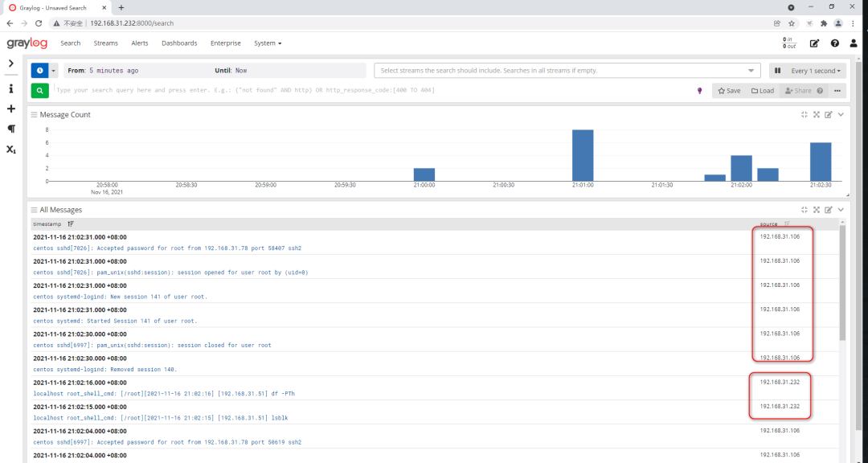Toggle sorting on the source column

(787, 223)
